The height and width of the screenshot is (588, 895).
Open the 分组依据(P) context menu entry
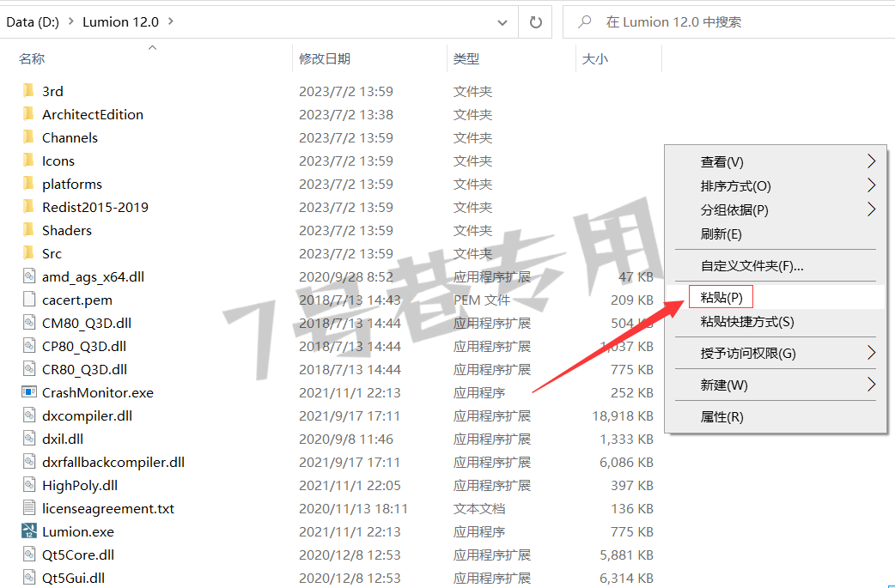(x=776, y=210)
